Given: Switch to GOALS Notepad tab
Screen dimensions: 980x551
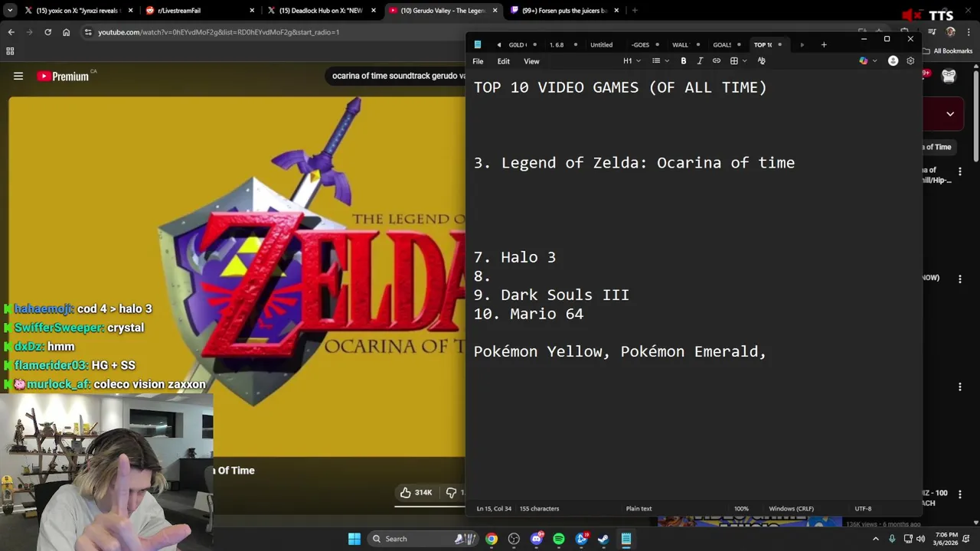Looking at the screenshot, I should [727, 44].
